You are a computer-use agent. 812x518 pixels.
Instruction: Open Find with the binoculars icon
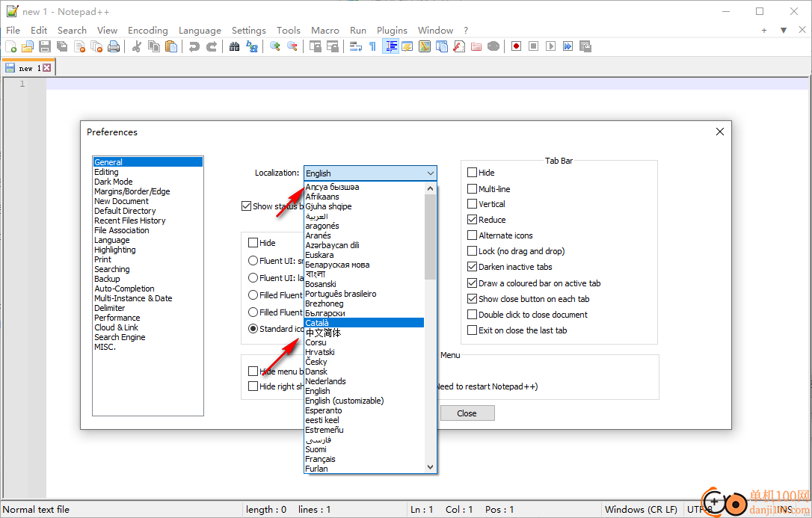point(235,46)
